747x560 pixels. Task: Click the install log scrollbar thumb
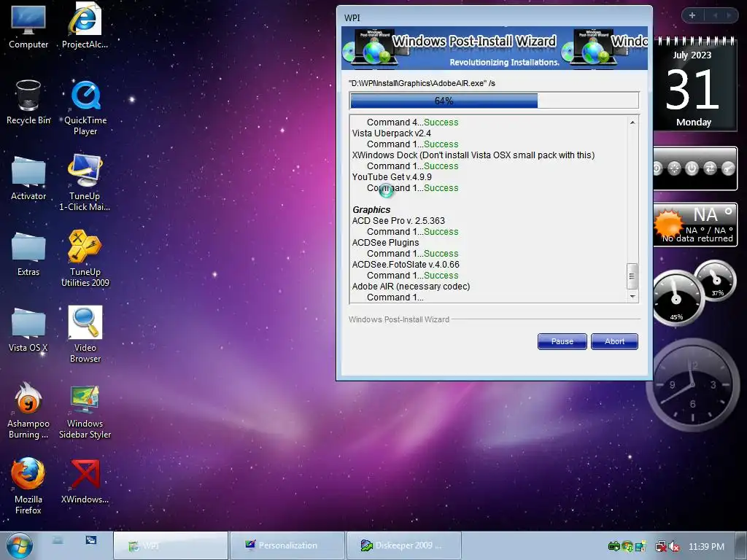point(632,276)
